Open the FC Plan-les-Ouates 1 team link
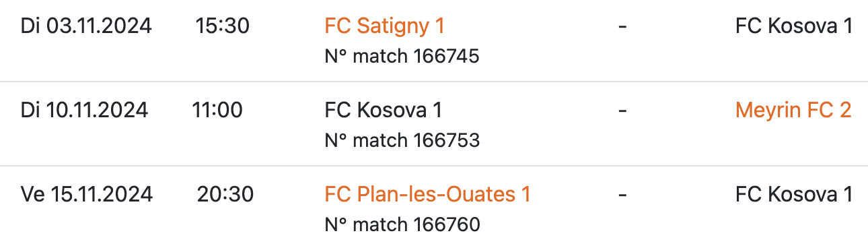Screen dimensions: 868x248 (x=427, y=194)
